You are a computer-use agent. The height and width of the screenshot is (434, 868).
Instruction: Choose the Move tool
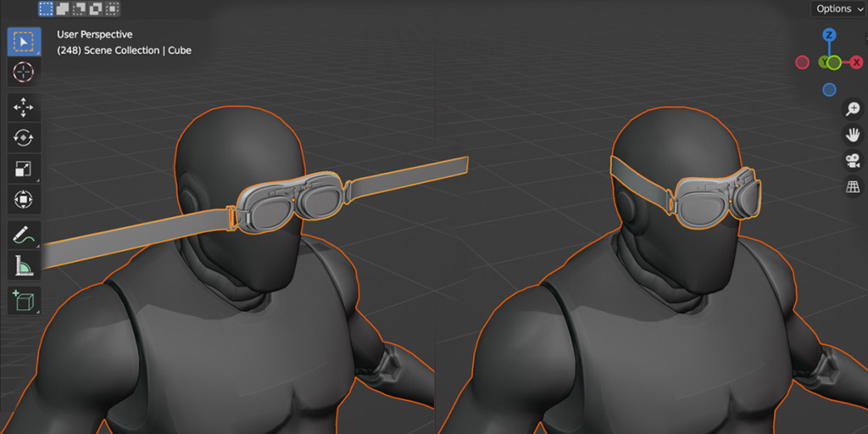click(24, 107)
